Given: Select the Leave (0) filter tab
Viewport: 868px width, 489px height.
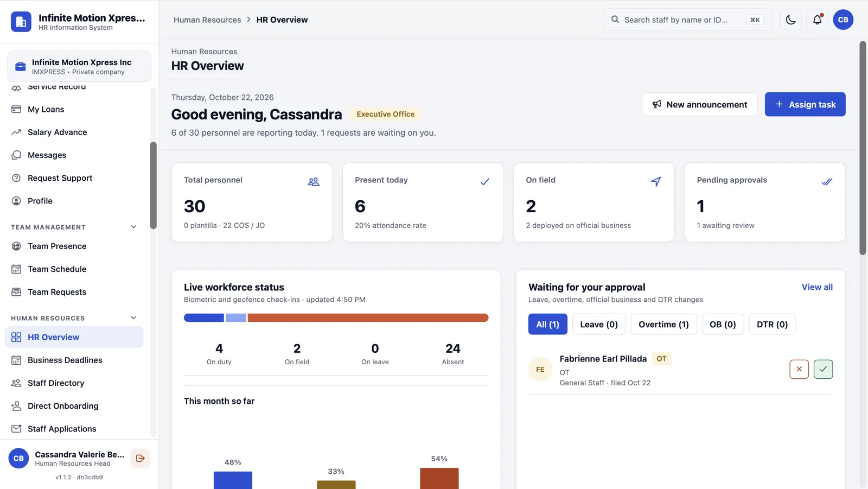Looking at the screenshot, I should (599, 325).
